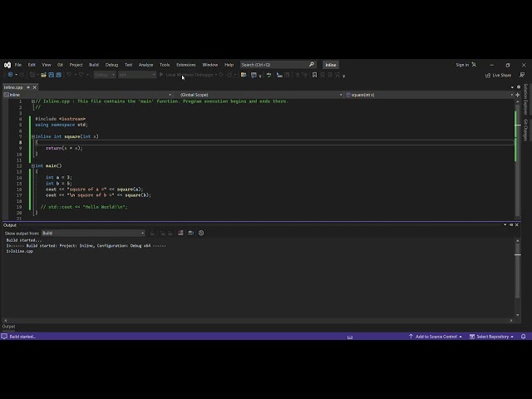Click the status bar Build started icon
532x399 pixels.
(4, 337)
